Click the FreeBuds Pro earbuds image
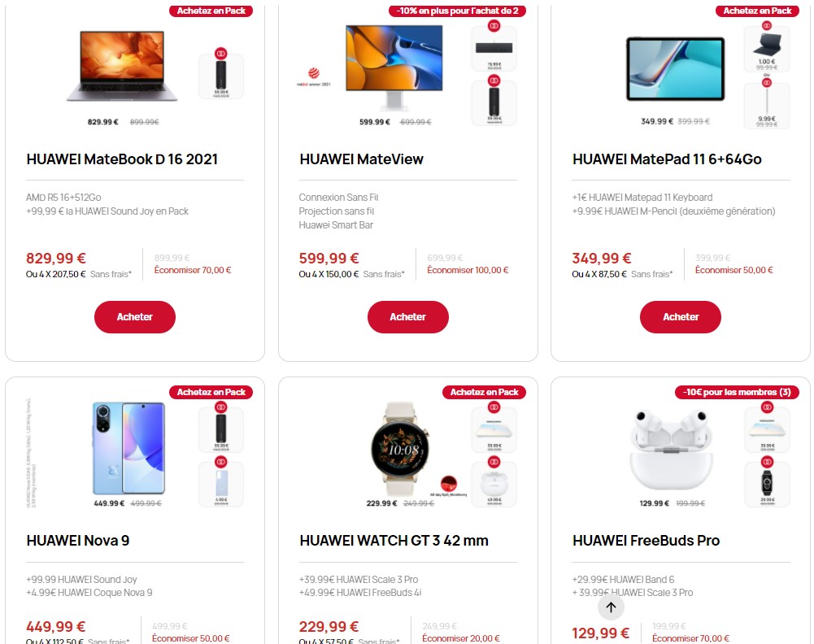Viewport: 814px width, 644px height. (x=671, y=450)
